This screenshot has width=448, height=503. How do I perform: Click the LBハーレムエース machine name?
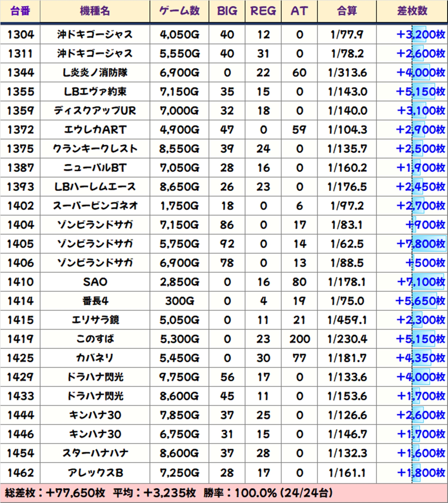(95, 187)
